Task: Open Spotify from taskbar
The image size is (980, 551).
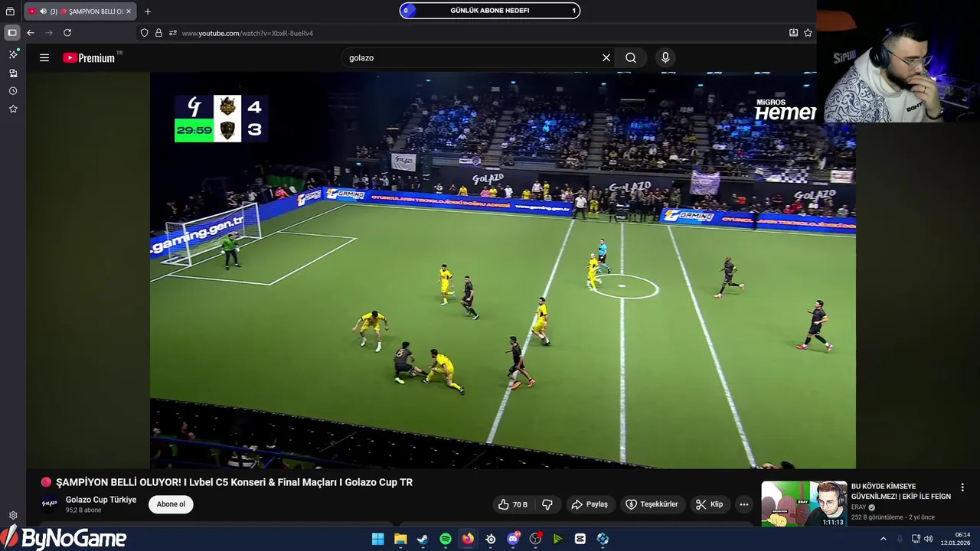Action: (446, 539)
